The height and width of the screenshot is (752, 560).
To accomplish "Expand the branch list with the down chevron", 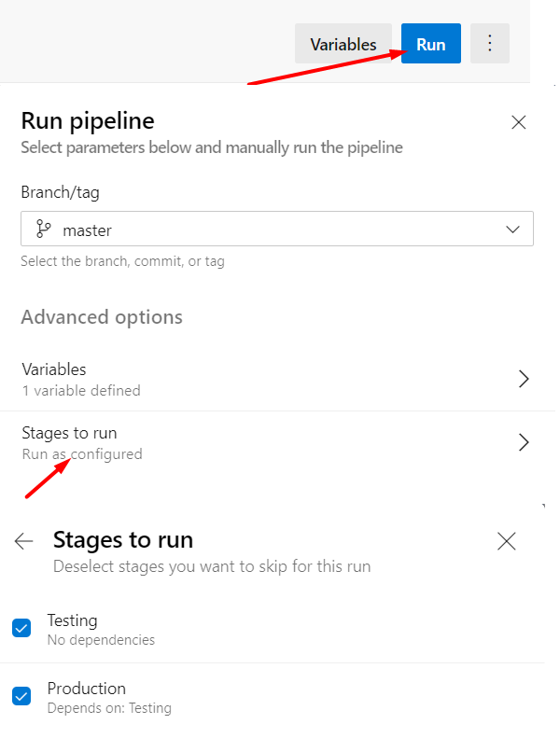I will click(512, 230).
